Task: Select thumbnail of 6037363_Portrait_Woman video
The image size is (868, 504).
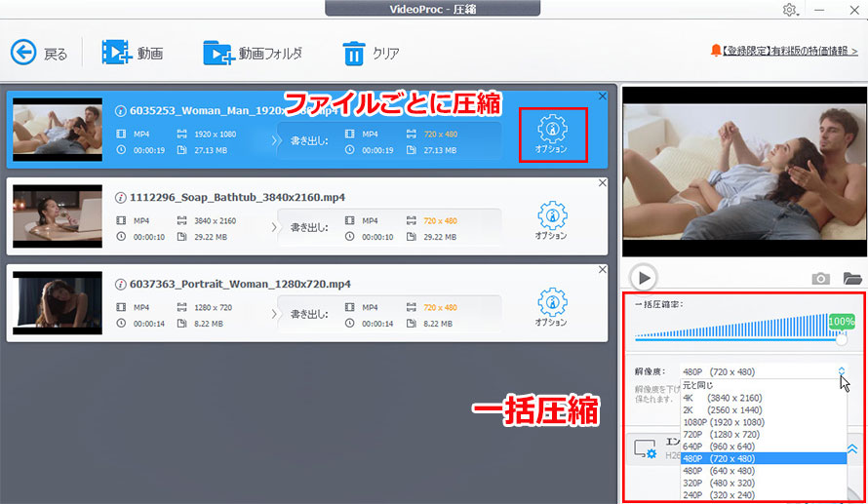Action: (x=58, y=302)
